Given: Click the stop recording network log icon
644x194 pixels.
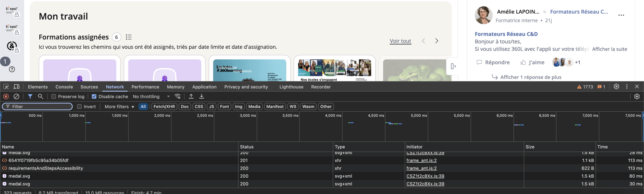Looking at the screenshot, I should [x=6, y=96].
